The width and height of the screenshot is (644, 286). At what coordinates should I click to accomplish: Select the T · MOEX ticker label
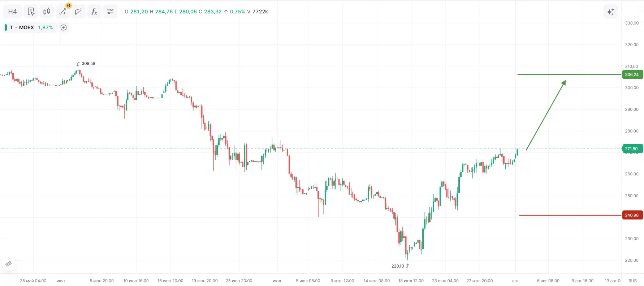click(x=22, y=27)
